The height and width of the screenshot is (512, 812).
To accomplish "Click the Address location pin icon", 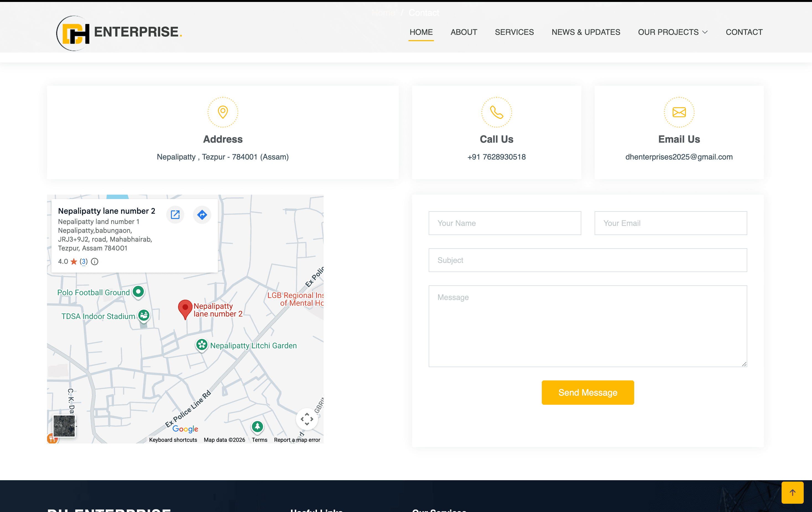I will 223,112.
